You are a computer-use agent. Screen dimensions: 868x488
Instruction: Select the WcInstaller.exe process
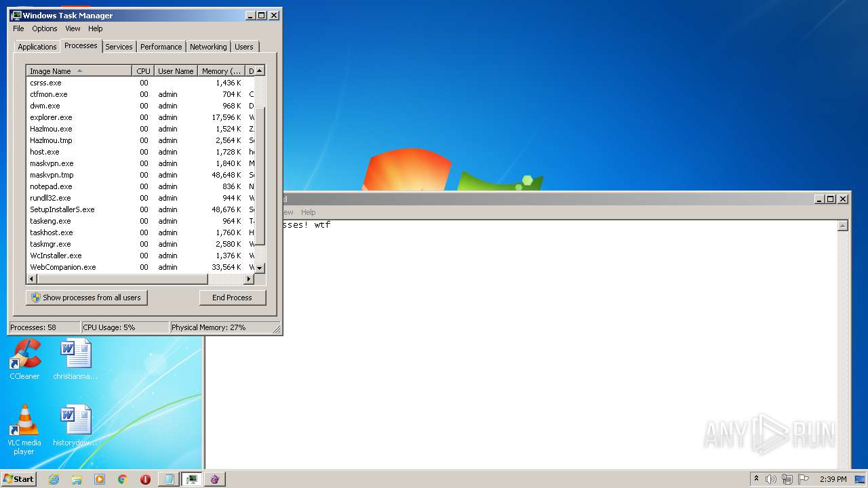(x=140, y=256)
